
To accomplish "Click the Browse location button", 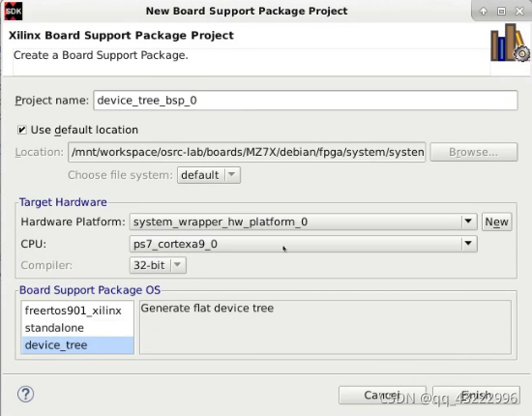I will tap(474, 152).
